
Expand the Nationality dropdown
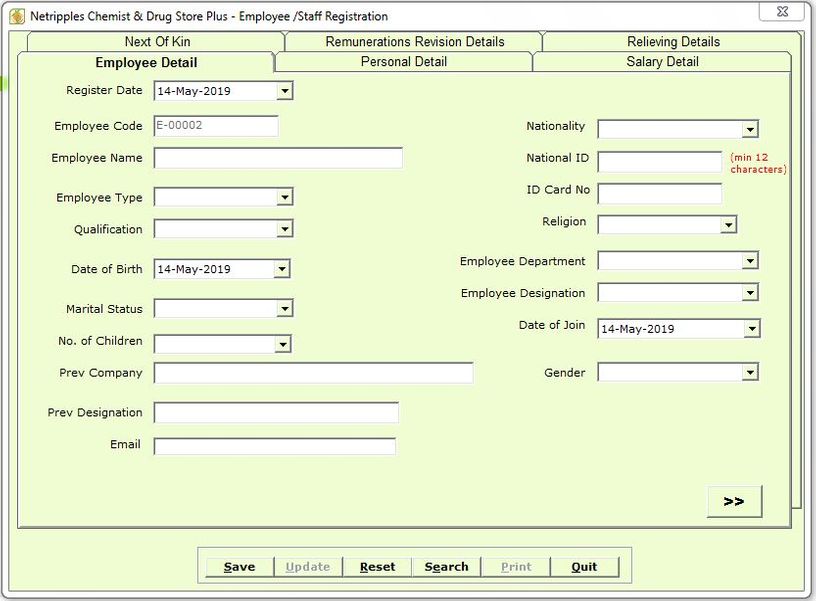click(750, 129)
